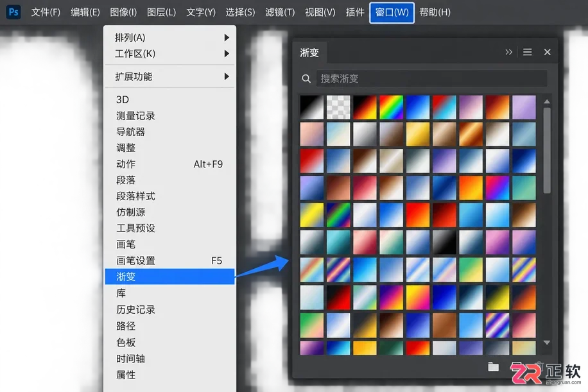Screen dimensions: 588x392
Task: Open the 编辑(E) menu
Action: pyautogui.click(x=85, y=12)
